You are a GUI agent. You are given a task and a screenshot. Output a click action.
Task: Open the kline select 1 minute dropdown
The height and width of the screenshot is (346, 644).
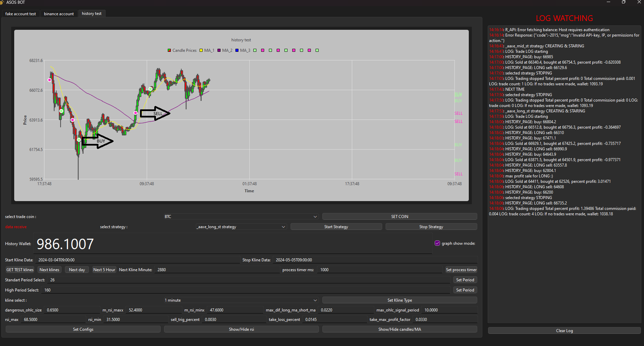(241, 300)
